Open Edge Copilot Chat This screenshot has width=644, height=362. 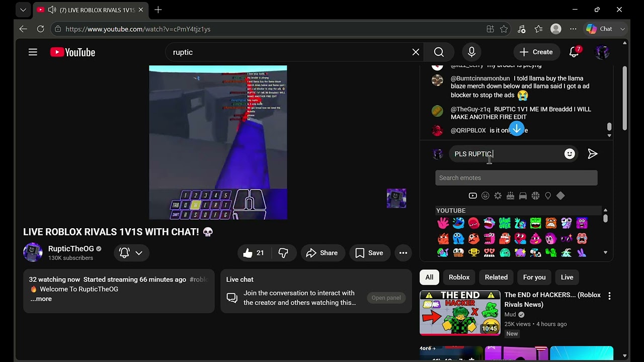(x=599, y=29)
